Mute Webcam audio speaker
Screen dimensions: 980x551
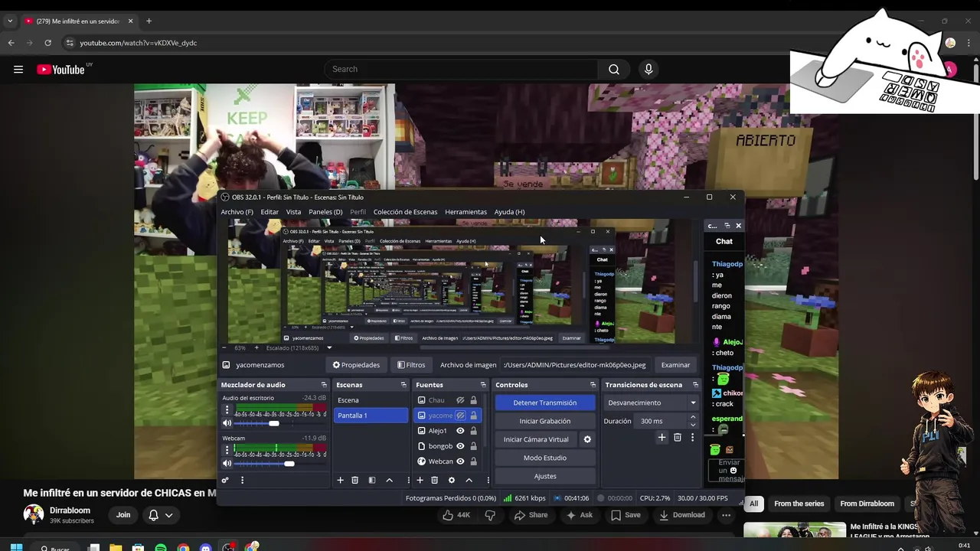tap(227, 463)
